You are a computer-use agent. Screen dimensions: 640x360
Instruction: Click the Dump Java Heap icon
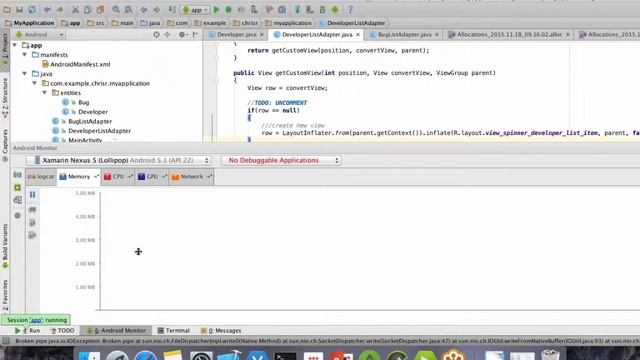pyautogui.click(x=32, y=223)
